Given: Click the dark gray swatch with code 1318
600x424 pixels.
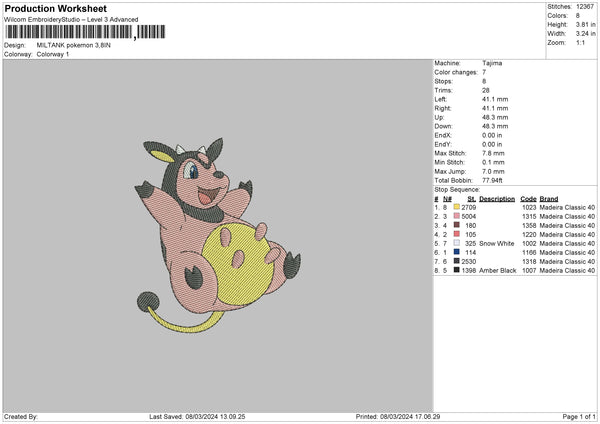Looking at the screenshot, I should [457, 261].
